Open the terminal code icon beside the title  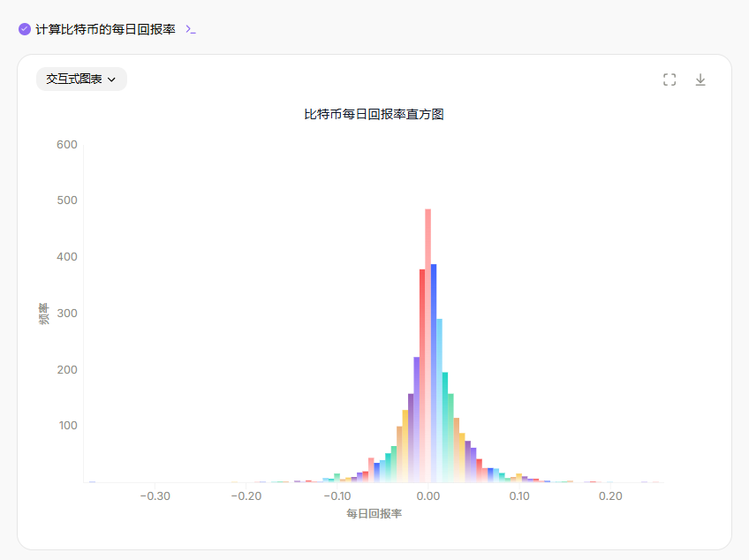point(191,30)
